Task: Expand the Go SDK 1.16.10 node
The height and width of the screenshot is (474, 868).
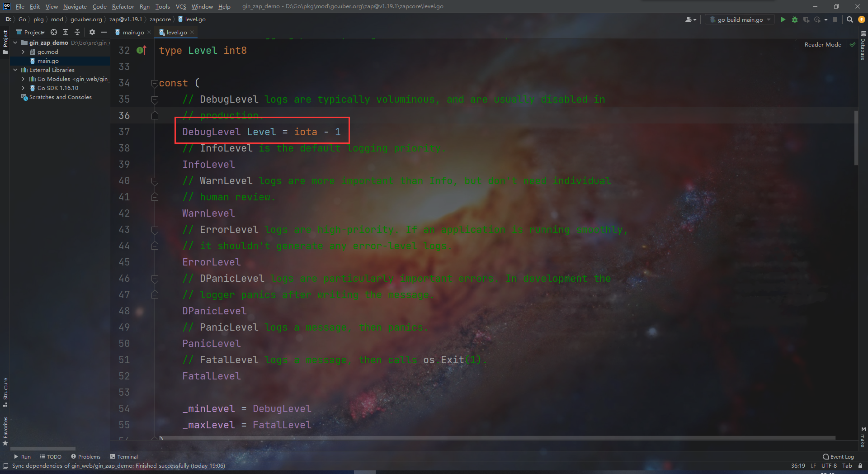Action: [23, 88]
